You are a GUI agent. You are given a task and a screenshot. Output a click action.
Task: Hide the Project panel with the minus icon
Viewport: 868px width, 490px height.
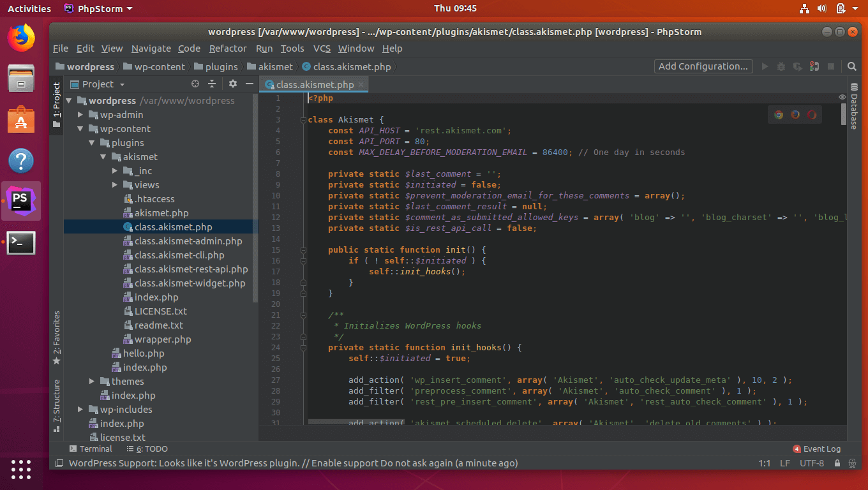249,84
